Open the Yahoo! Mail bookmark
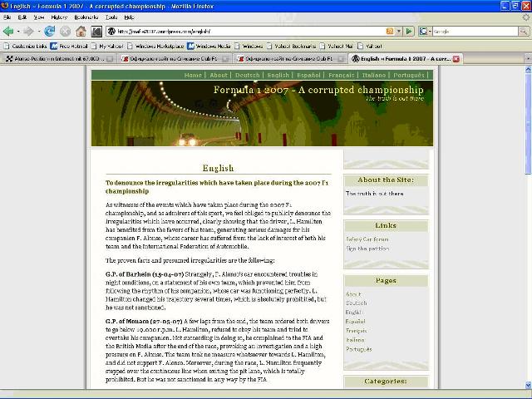 [336, 47]
